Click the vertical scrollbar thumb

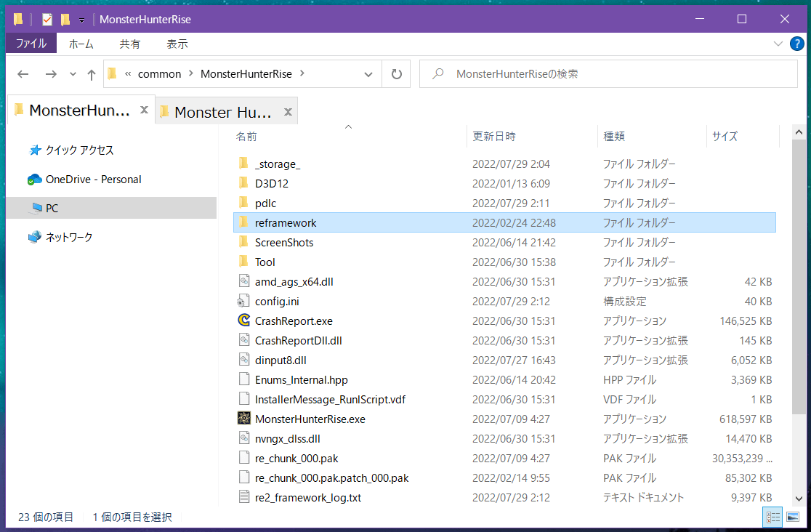tap(799, 277)
